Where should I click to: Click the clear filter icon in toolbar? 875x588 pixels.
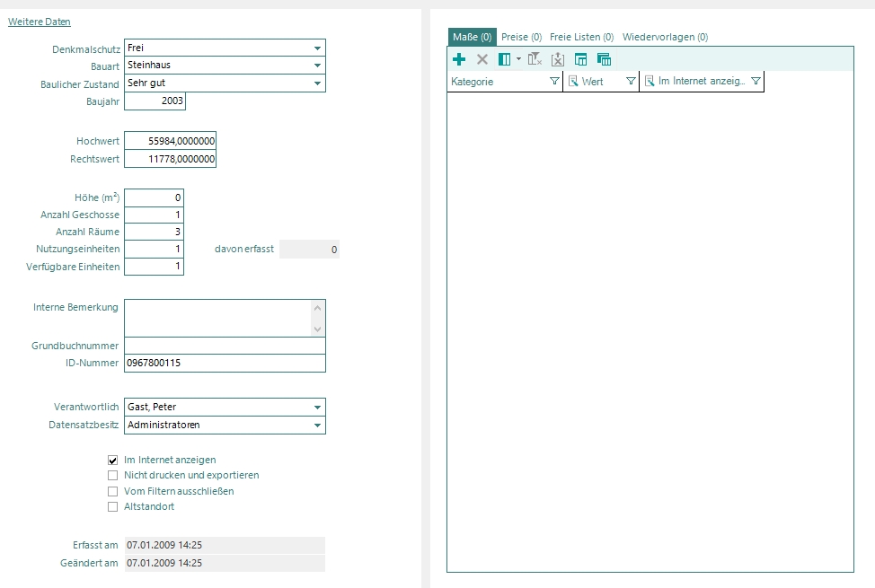535,59
